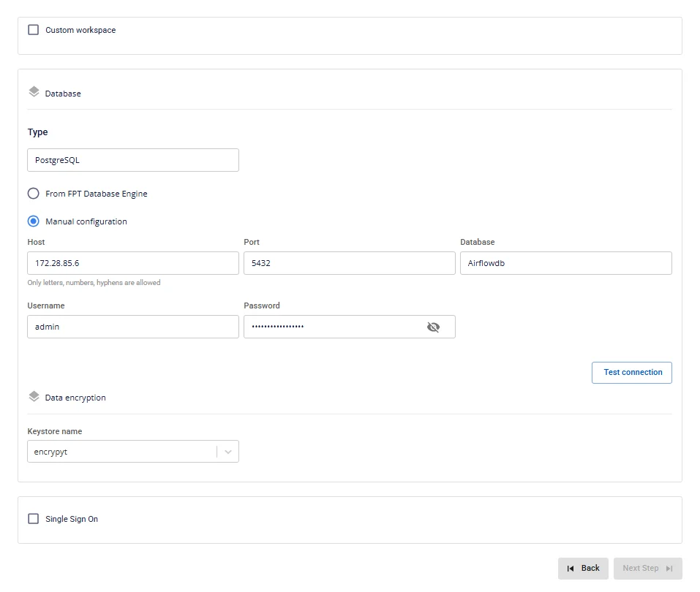Click the 'Host' field label

[x=36, y=242]
